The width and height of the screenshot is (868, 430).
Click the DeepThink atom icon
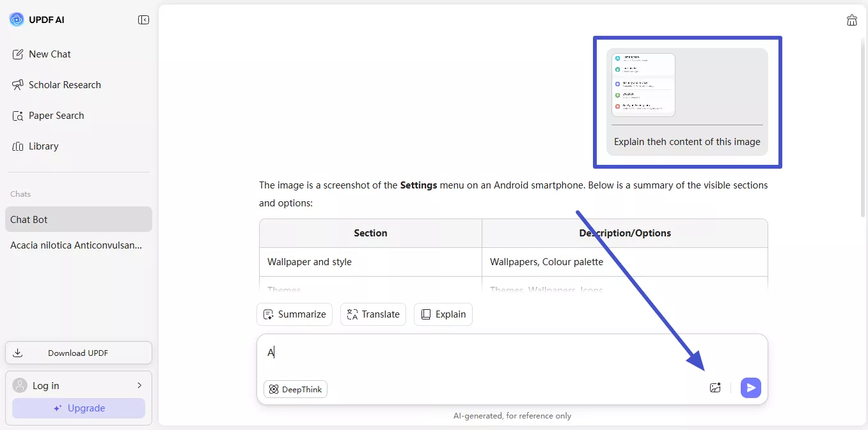pos(274,389)
